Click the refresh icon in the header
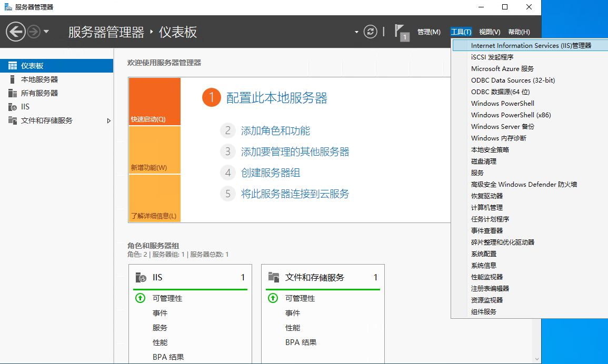This screenshot has width=608, height=364. click(371, 32)
